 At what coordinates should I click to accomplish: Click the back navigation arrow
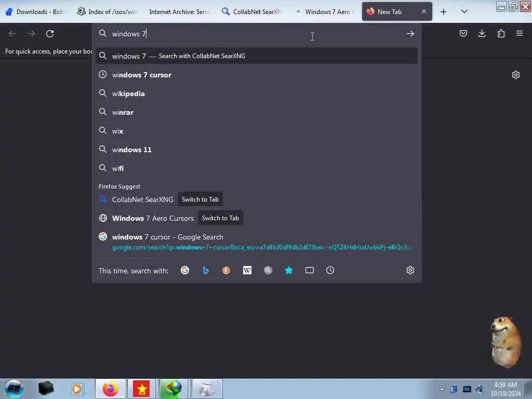pyautogui.click(x=12, y=34)
